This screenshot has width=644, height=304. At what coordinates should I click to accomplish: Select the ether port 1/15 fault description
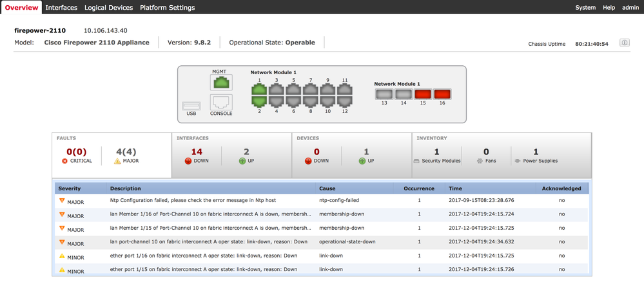tap(204, 269)
